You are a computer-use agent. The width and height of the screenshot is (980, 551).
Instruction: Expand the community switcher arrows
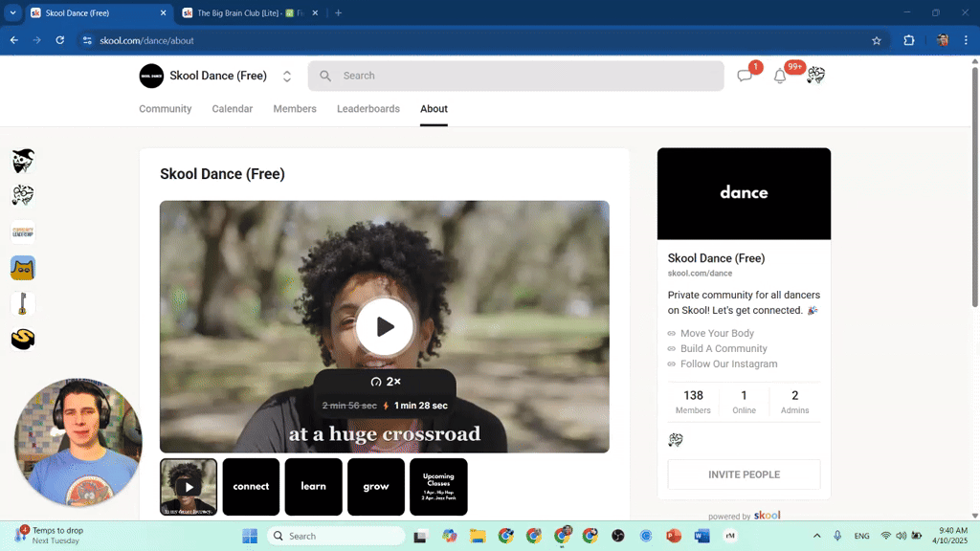(287, 77)
